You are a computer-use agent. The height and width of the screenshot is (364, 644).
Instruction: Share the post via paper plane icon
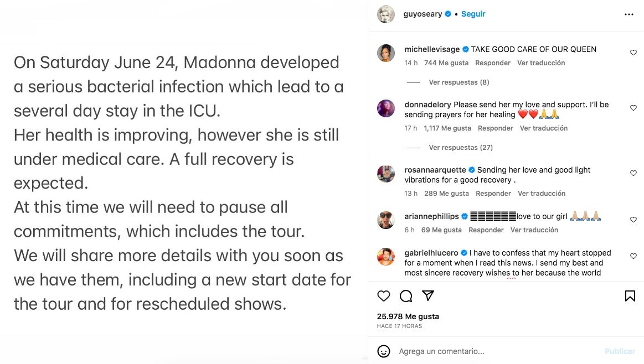click(428, 296)
